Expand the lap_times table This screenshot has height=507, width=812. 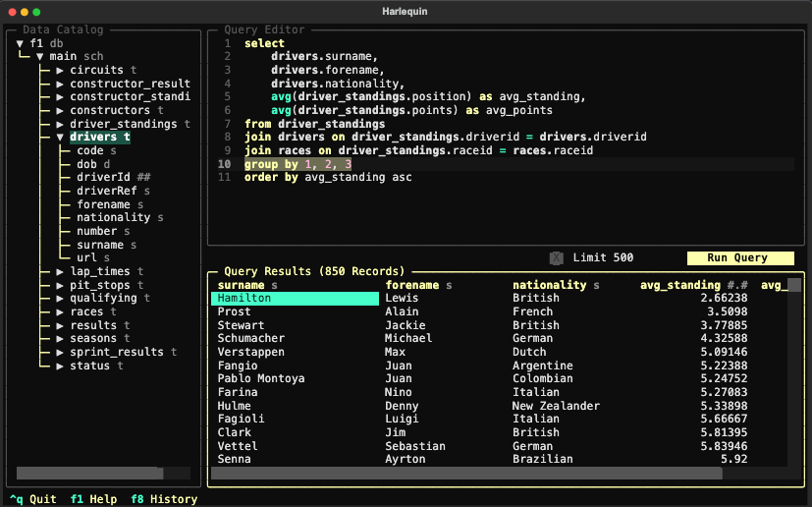[x=60, y=271]
